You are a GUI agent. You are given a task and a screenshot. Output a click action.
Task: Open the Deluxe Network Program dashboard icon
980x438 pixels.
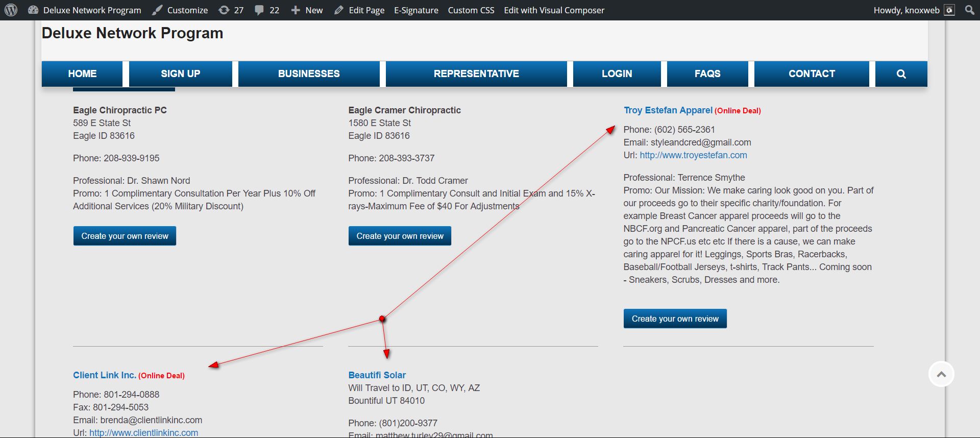click(33, 10)
